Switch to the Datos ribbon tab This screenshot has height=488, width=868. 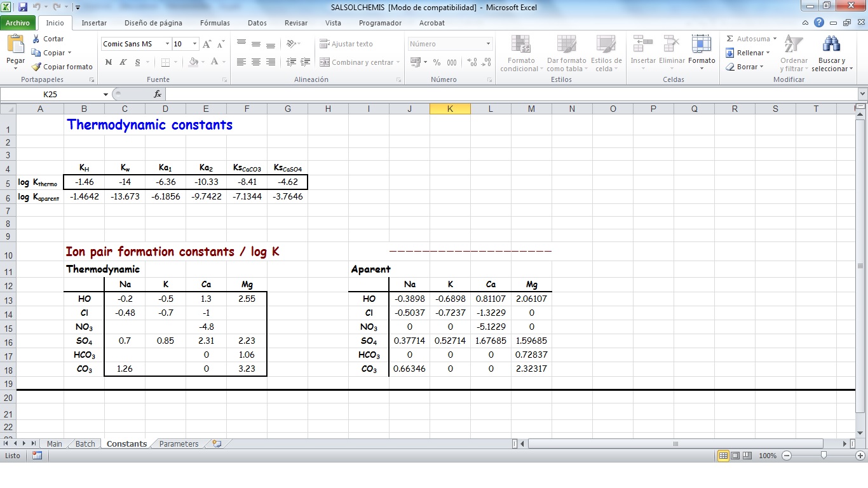pyautogui.click(x=257, y=23)
